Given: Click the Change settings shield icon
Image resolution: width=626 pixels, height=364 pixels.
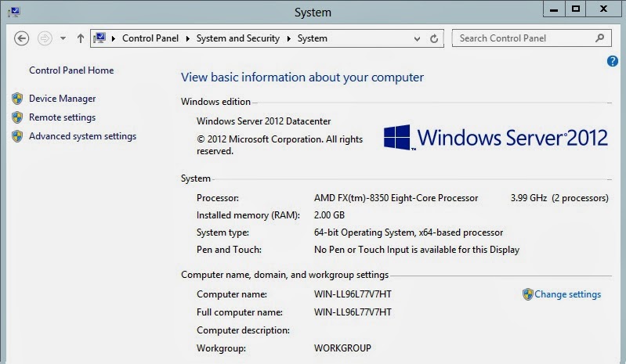Looking at the screenshot, I should click(528, 294).
